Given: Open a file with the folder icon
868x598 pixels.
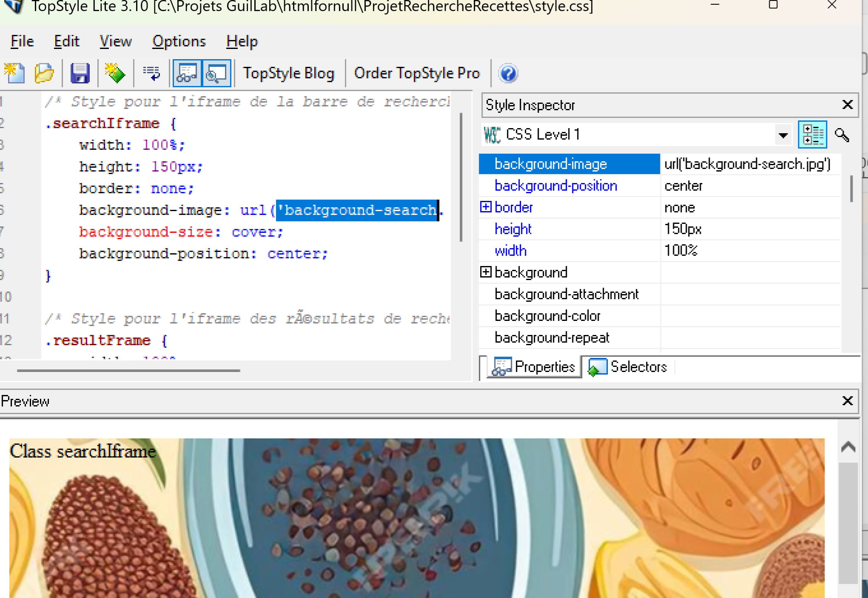Looking at the screenshot, I should tap(44, 73).
